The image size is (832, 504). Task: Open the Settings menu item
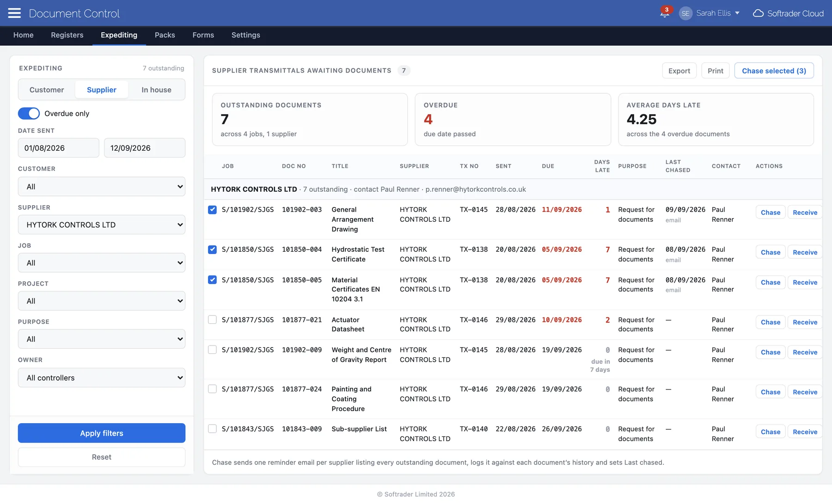point(246,35)
